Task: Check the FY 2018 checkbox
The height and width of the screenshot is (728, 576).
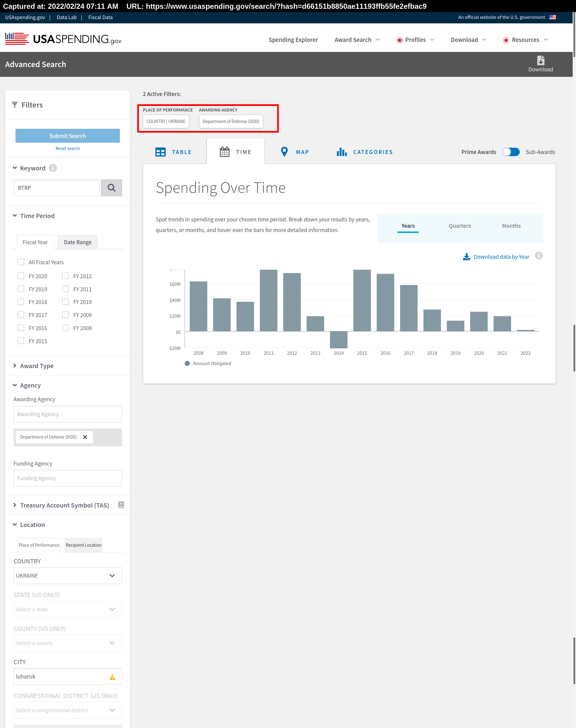Action: pos(21,302)
